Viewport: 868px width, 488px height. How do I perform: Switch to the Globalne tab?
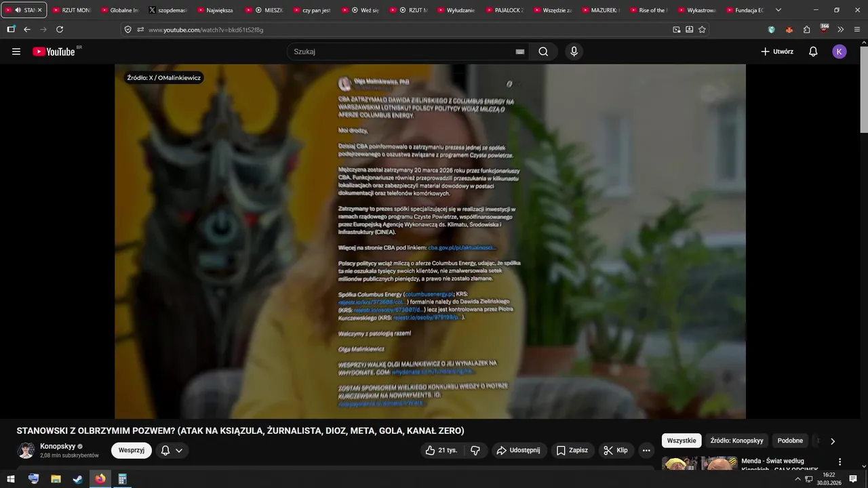pos(119,10)
